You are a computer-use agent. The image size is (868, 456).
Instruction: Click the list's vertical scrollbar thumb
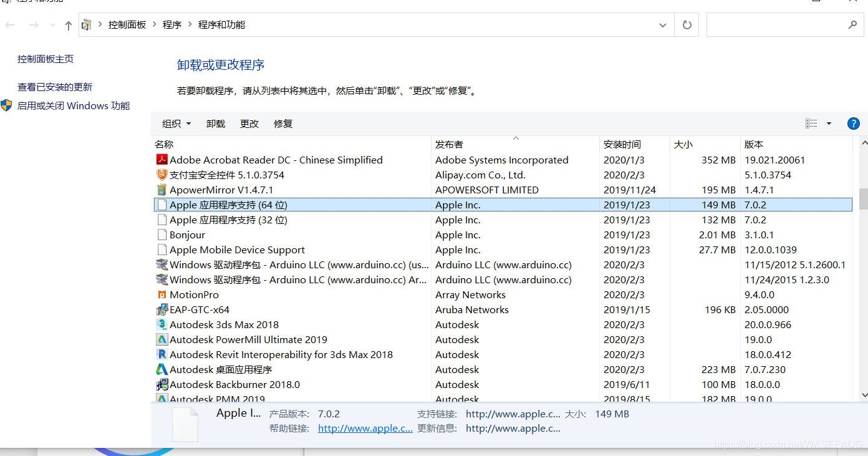[863, 199]
